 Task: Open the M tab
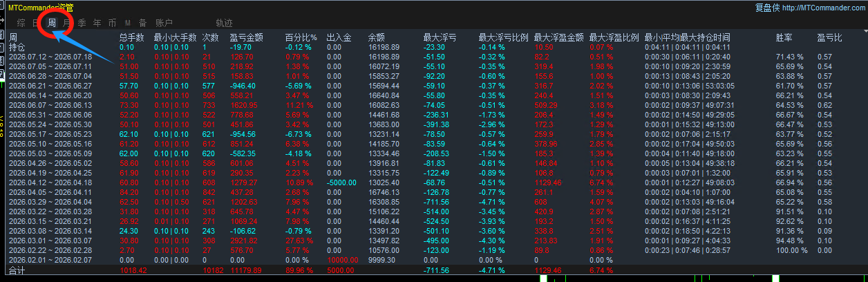click(x=128, y=23)
